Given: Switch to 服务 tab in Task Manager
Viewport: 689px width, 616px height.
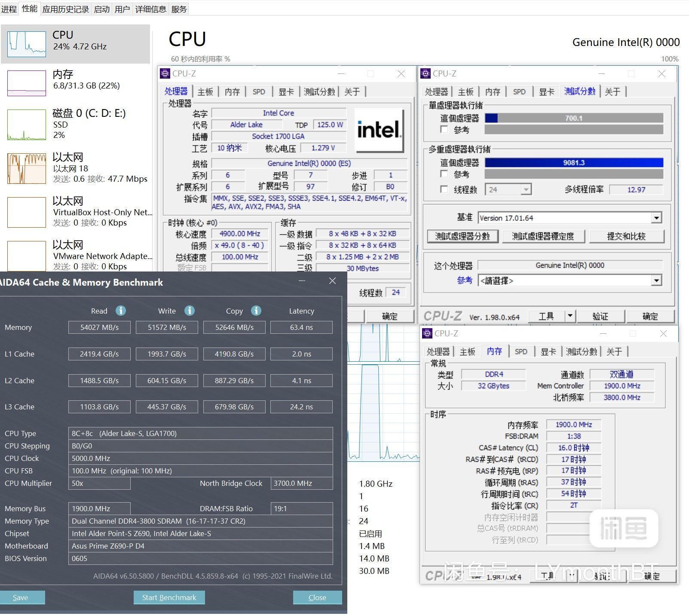Looking at the screenshot, I should [x=179, y=9].
